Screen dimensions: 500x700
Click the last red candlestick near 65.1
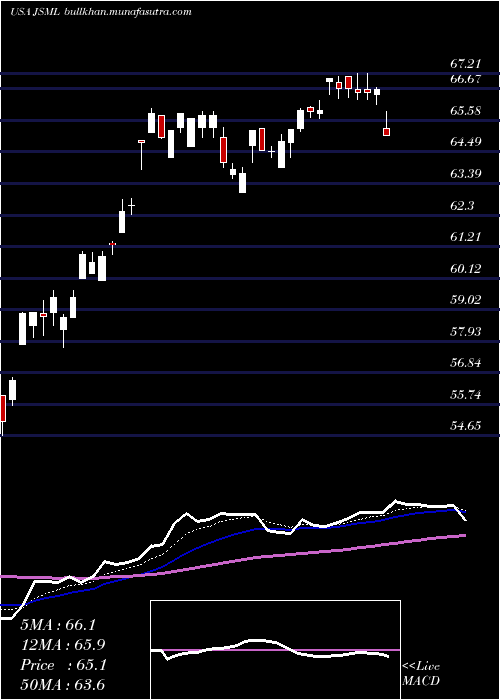tap(386, 132)
